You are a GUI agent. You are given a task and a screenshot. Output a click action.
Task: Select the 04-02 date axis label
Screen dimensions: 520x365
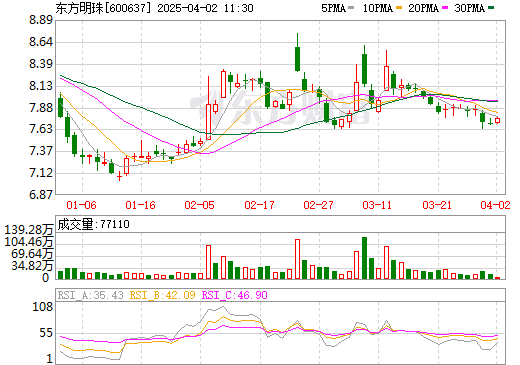pyautogui.click(x=495, y=205)
